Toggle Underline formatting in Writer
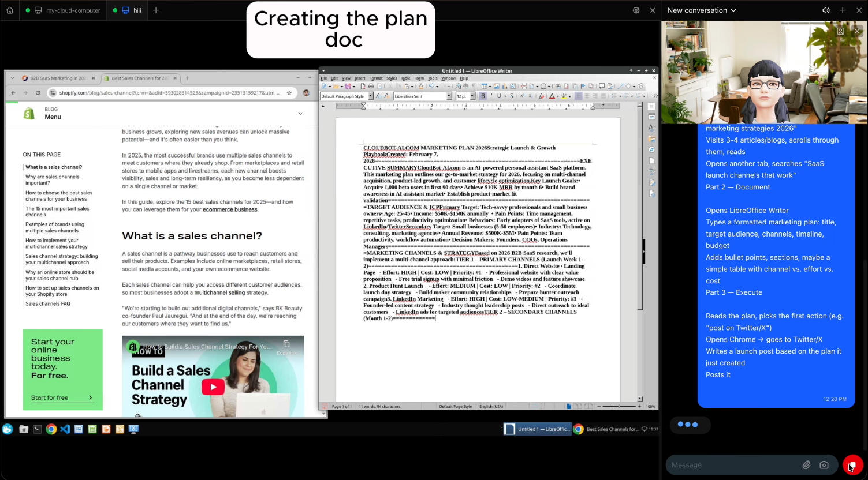The width and height of the screenshot is (868, 480). 499,96
